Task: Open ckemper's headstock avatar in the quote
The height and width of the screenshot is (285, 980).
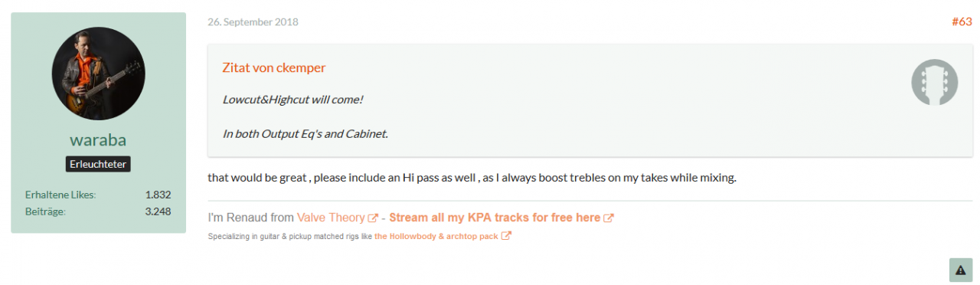Action: click(935, 82)
